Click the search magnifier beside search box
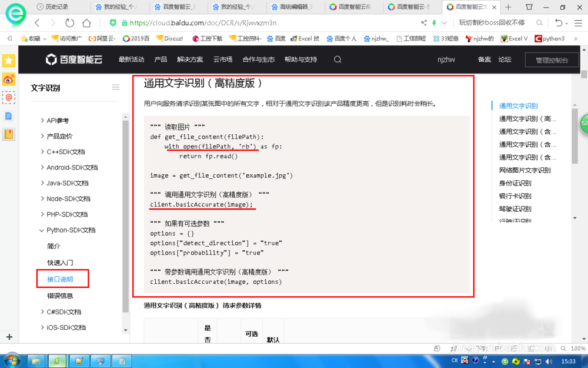This screenshot has width=588, height=368. [x=539, y=23]
